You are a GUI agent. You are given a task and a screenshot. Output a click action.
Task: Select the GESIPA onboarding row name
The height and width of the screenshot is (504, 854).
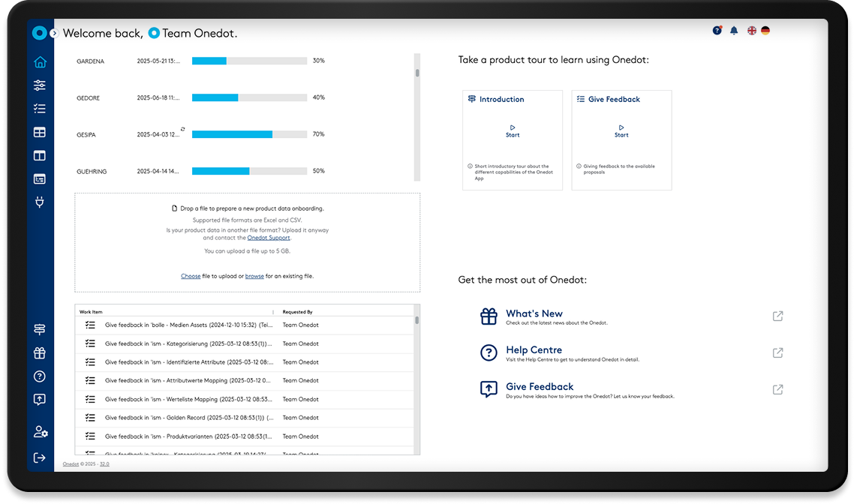click(86, 135)
